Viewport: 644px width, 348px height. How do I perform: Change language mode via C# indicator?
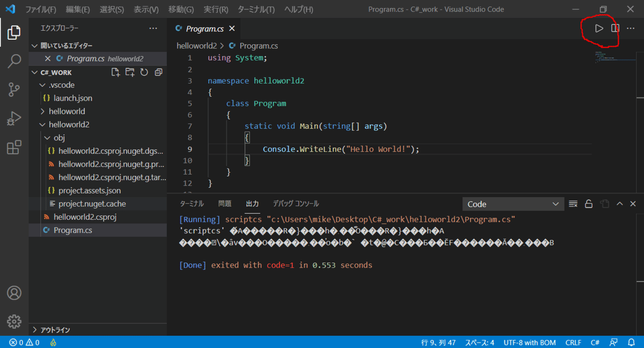click(x=595, y=342)
